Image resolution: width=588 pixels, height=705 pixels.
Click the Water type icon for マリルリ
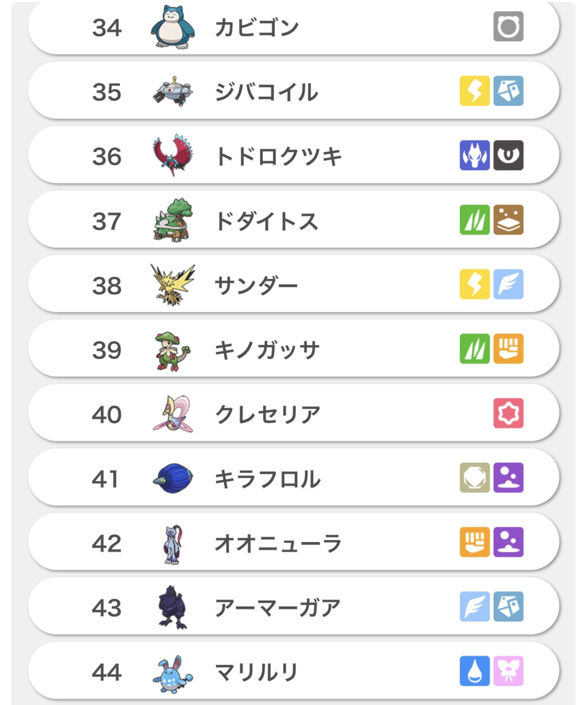coord(474,671)
